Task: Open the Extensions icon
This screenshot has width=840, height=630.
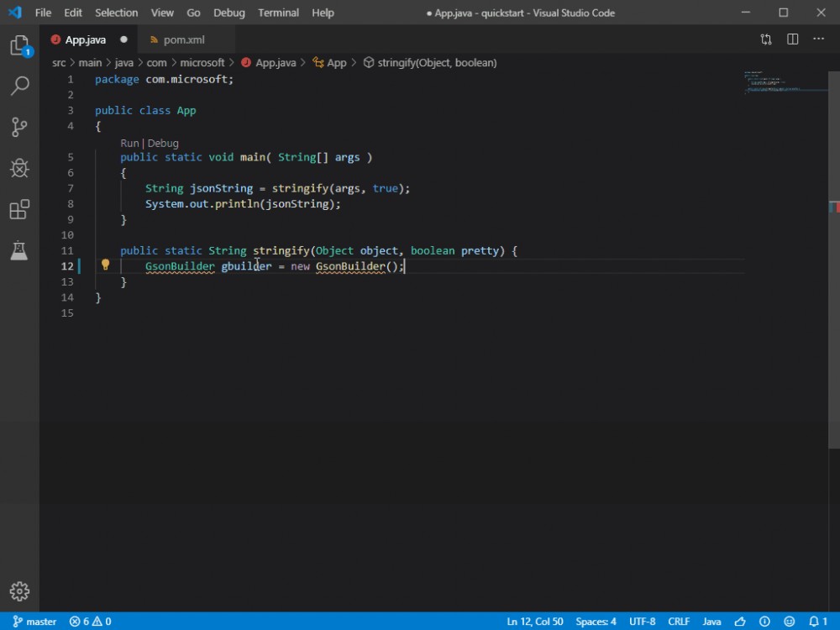Action: pyautogui.click(x=20, y=209)
